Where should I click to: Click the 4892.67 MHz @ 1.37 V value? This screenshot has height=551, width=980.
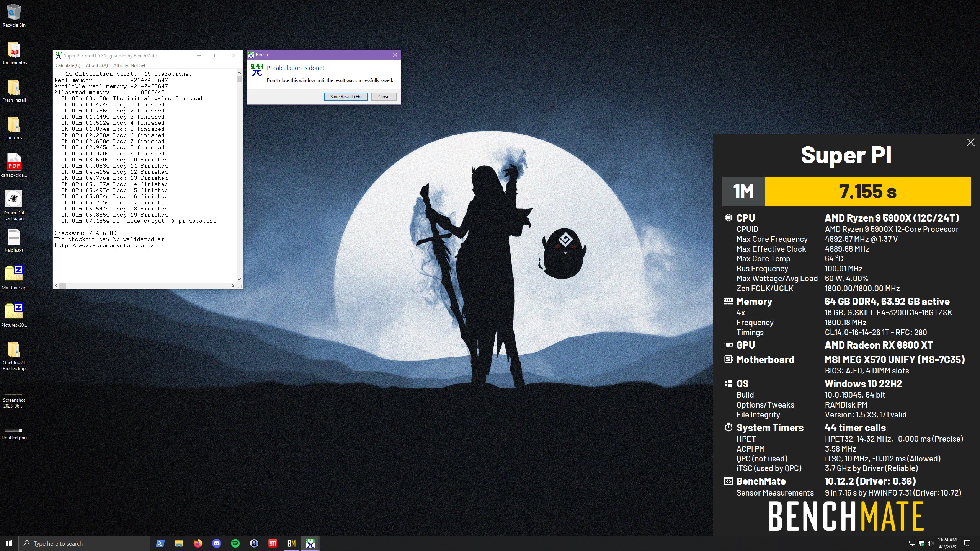coord(861,239)
